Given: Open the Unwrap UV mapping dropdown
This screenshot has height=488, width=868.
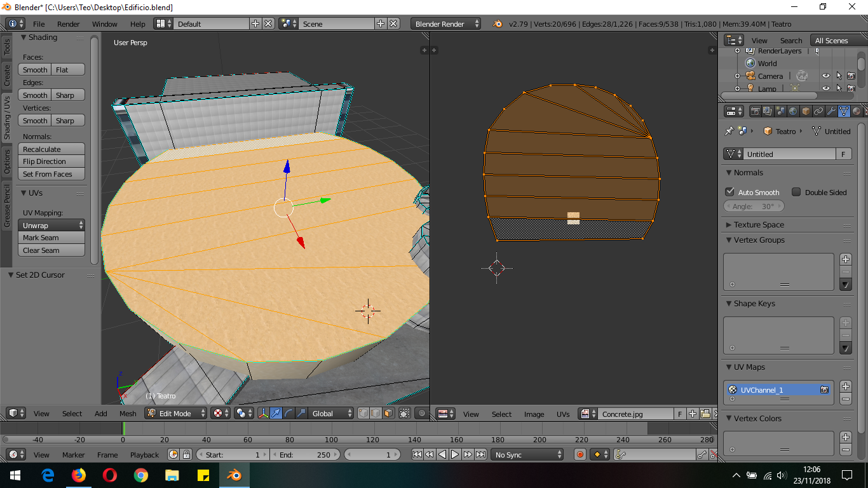Looking at the screenshot, I should pyautogui.click(x=51, y=226).
